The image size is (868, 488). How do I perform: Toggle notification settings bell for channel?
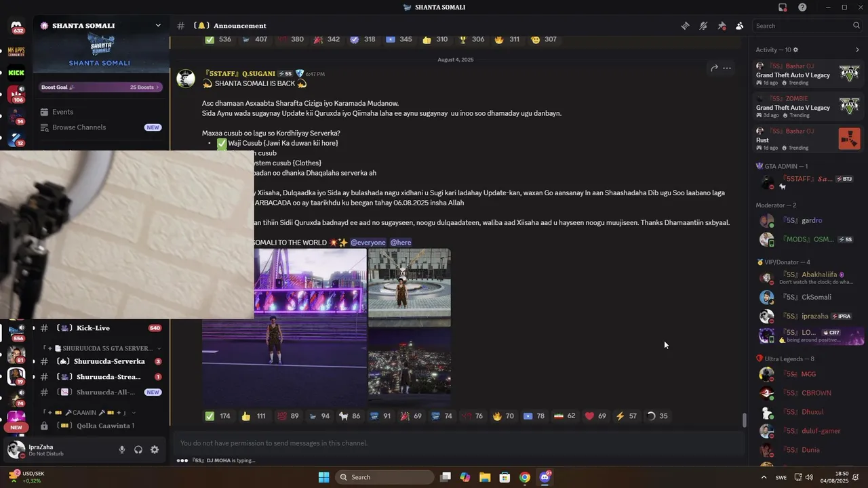pyautogui.click(x=703, y=26)
